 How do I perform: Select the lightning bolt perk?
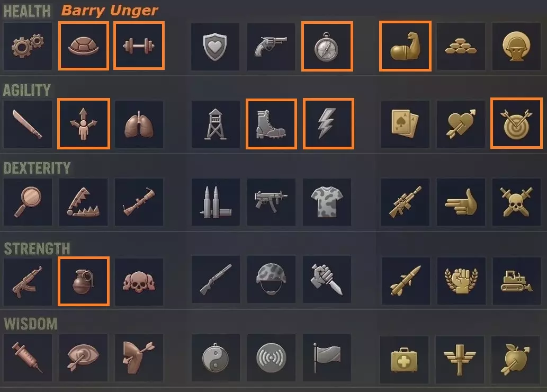coord(328,124)
